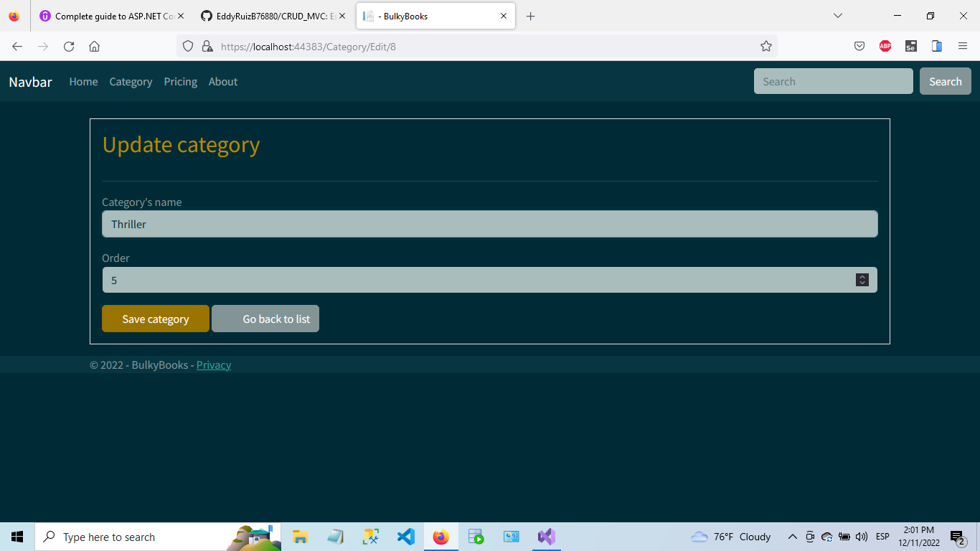Follow the Privacy link in the footer
Image resolution: width=980 pixels, height=551 pixels.
[x=213, y=365]
